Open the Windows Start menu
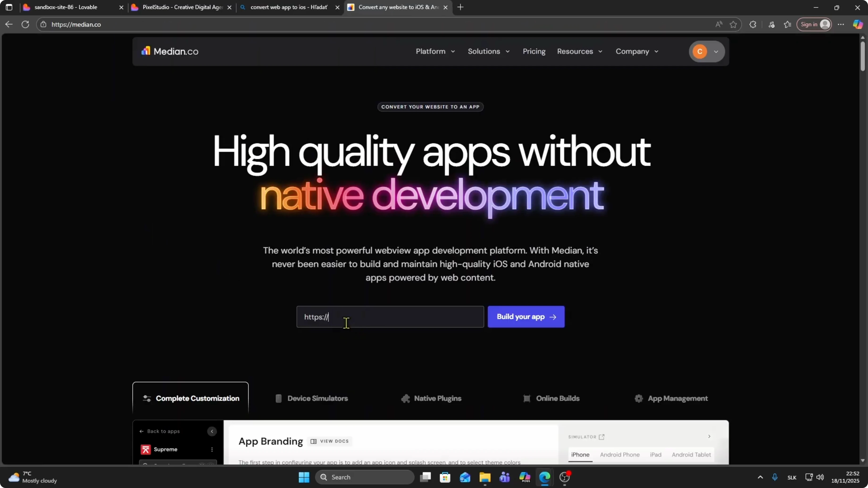Screen dimensions: 868x488 pos(304,477)
